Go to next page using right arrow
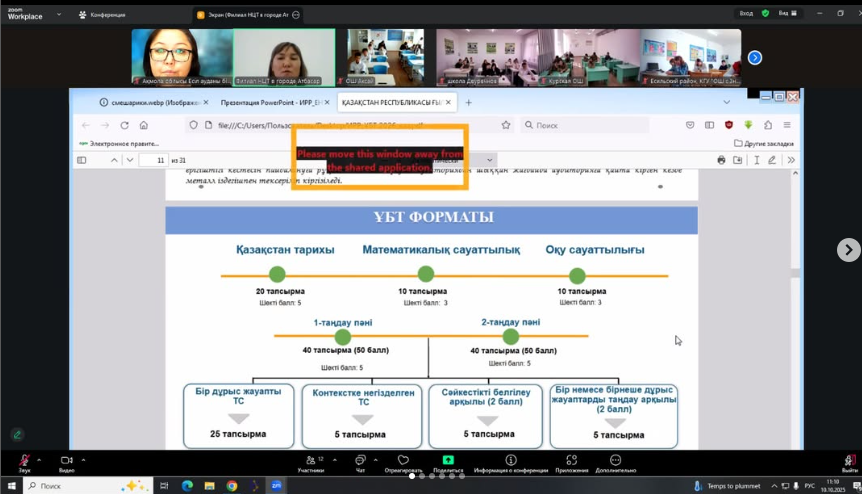Viewport: 862px width, 494px height. pos(848,250)
